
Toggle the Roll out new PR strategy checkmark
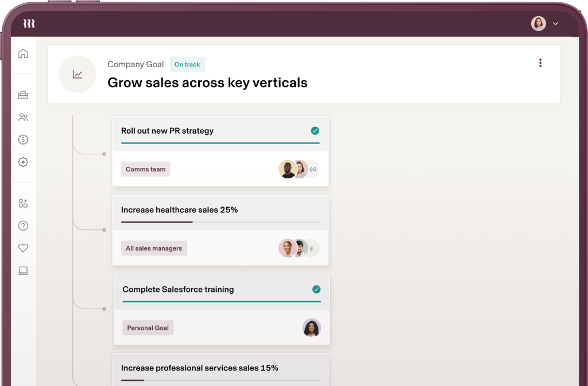point(315,131)
